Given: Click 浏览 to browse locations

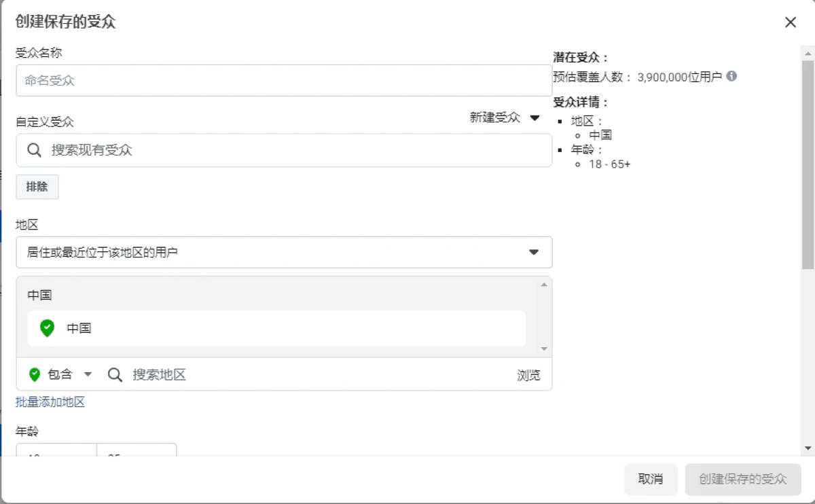Looking at the screenshot, I should 528,374.
